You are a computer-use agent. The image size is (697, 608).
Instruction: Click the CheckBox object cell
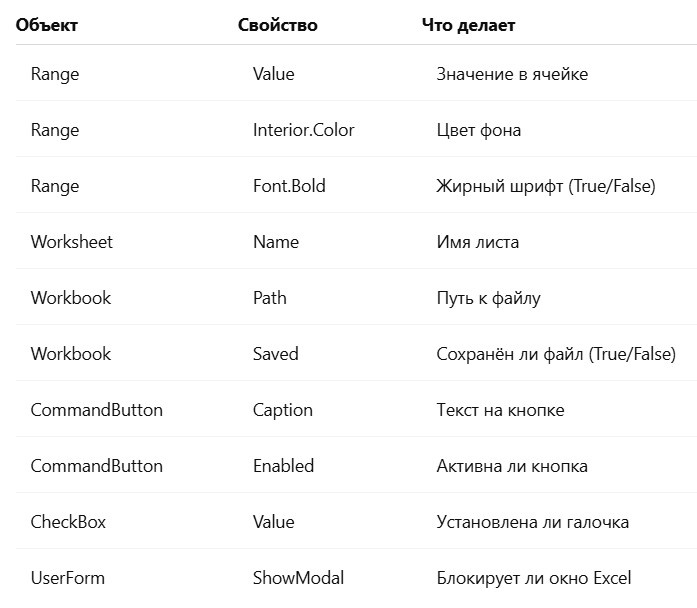[68, 522]
